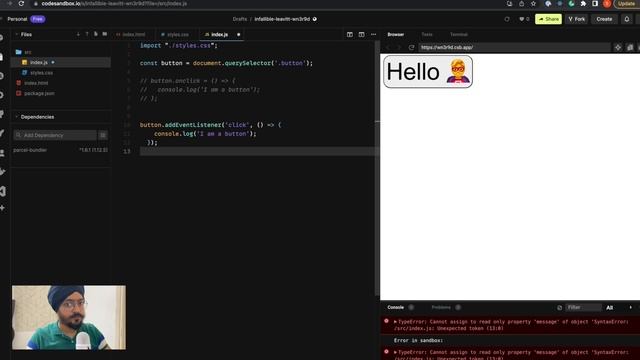Screen dimensions: 640x360
Task: Click new file icon in Files header
Action: click(x=96, y=34)
